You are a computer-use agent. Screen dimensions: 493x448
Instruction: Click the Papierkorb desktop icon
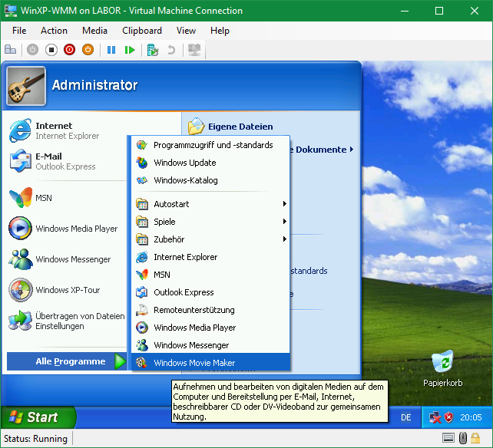pyautogui.click(x=442, y=368)
